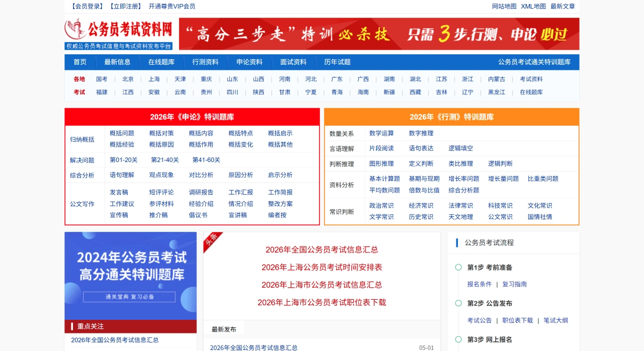Click the step-1 green circle marker
This screenshot has height=351, width=644.
click(x=458, y=268)
